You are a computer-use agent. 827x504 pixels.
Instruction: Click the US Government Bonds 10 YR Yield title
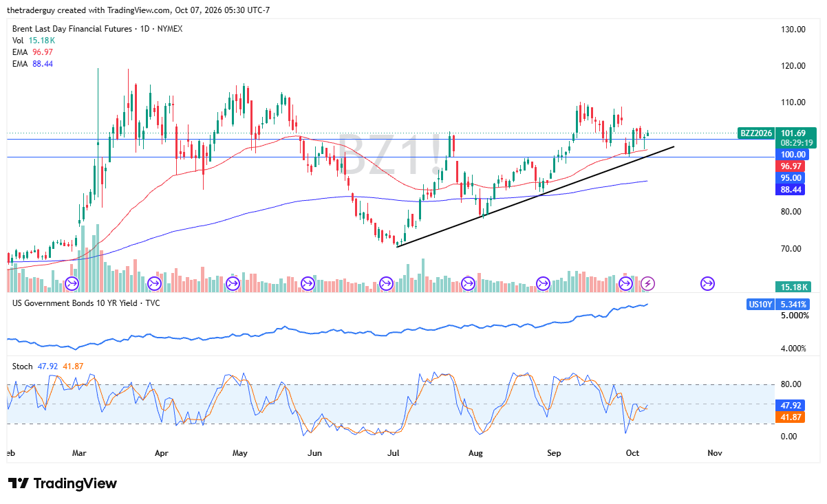(x=87, y=303)
